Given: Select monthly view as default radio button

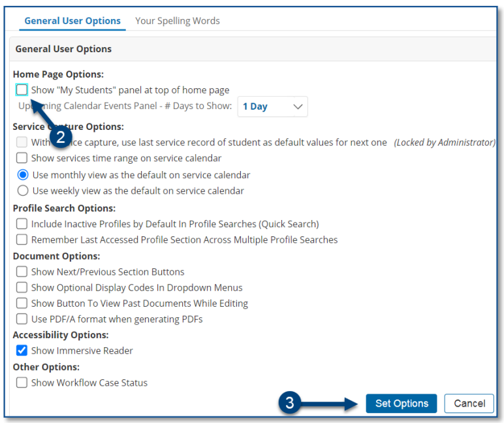Looking at the screenshot, I should (x=23, y=175).
